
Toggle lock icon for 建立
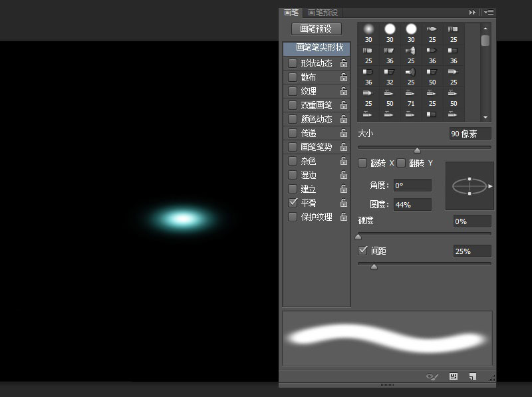point(344,188)
